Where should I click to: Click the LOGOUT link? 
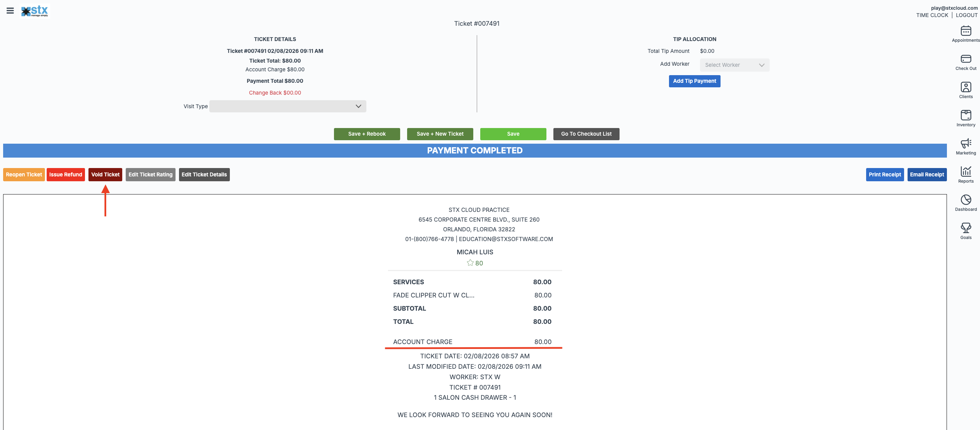[x=966, y=15]
